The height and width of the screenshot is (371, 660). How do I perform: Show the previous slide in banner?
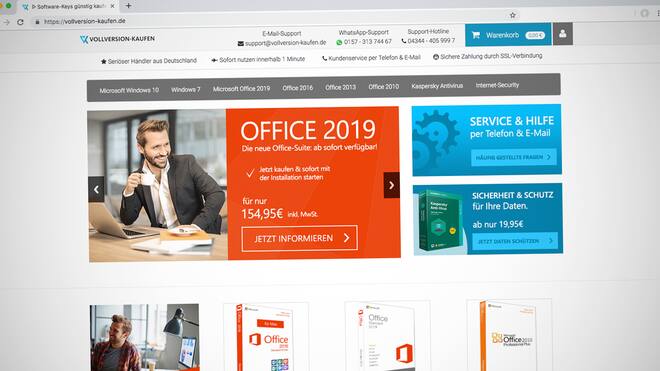(96, 190)
